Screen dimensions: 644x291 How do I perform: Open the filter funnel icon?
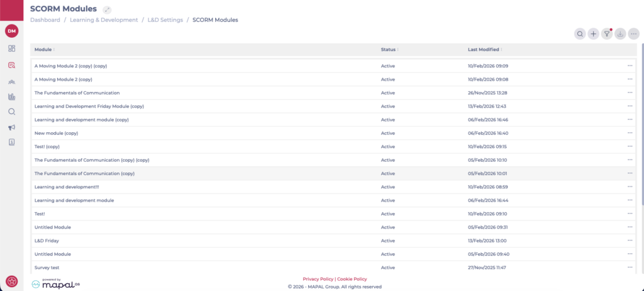coord(607,34)
